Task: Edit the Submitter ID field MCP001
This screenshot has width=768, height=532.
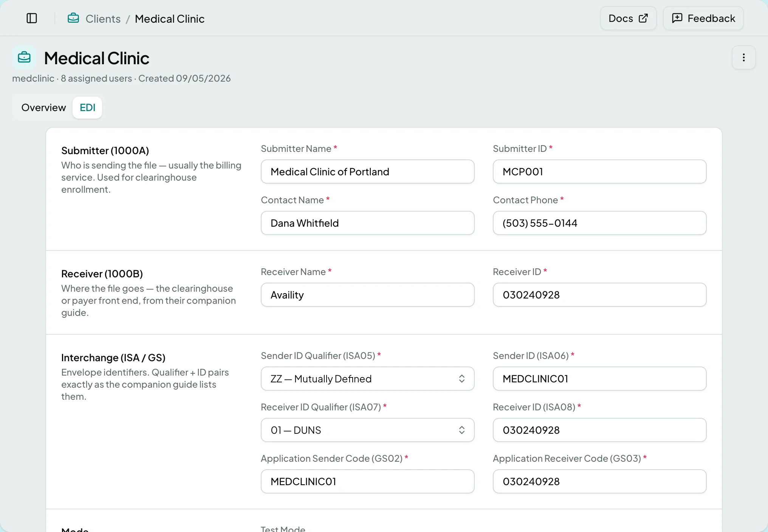Action: [599, 172]
